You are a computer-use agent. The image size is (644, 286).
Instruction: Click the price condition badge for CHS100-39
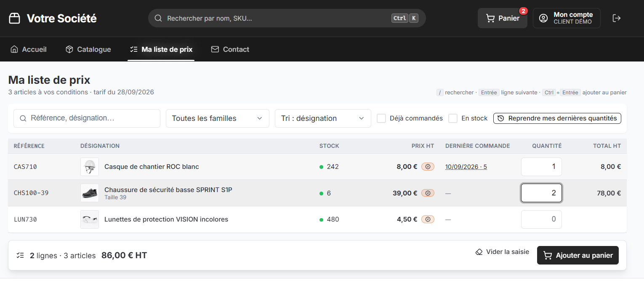(428, 193)
